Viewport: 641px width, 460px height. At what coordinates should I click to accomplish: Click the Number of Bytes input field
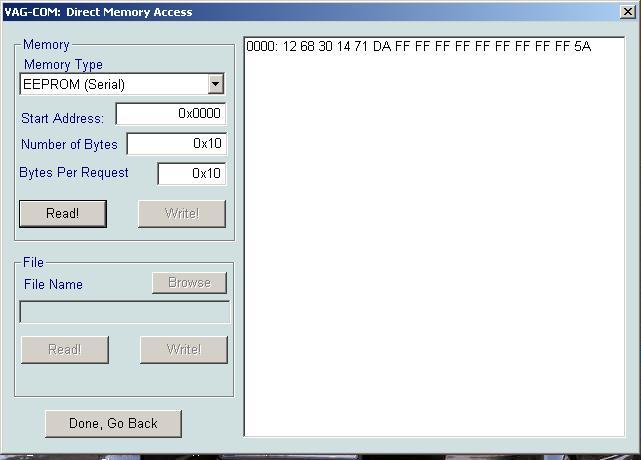(177, 144)
